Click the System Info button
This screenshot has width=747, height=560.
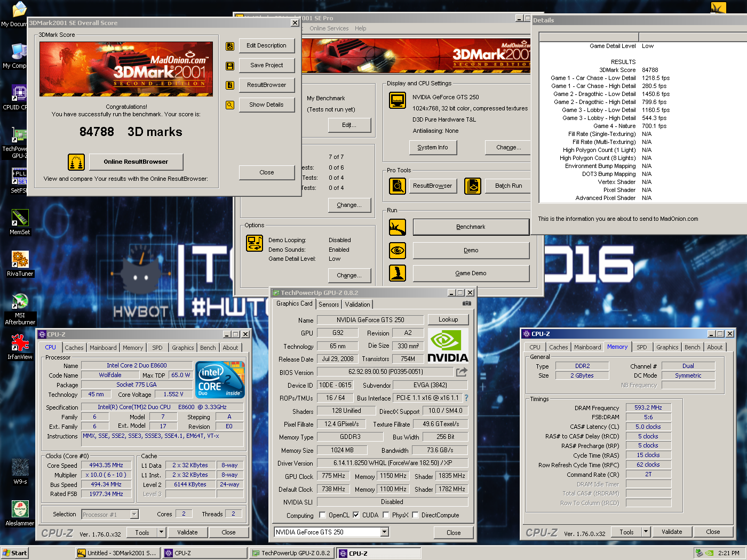(x=433, y=148)
